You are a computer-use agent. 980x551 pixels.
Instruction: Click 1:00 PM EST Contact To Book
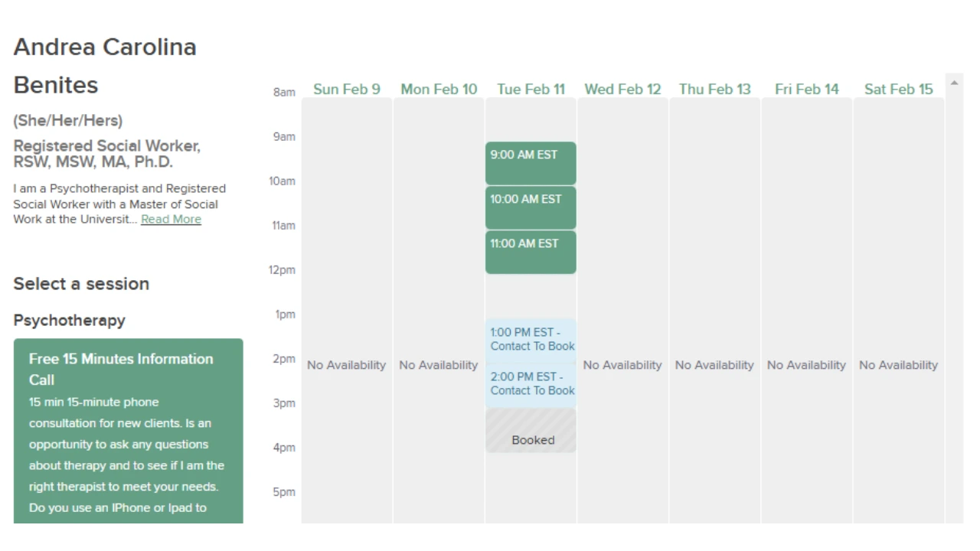pos(531,340)
